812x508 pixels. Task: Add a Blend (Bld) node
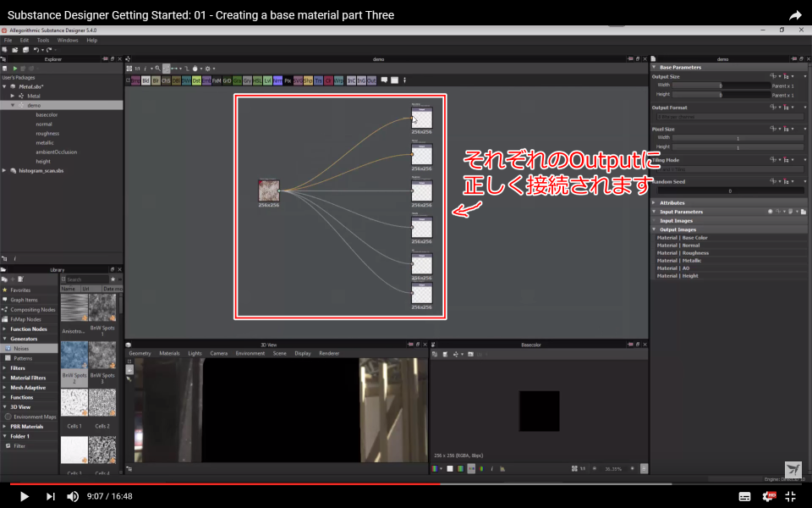(x=145, y=80)
